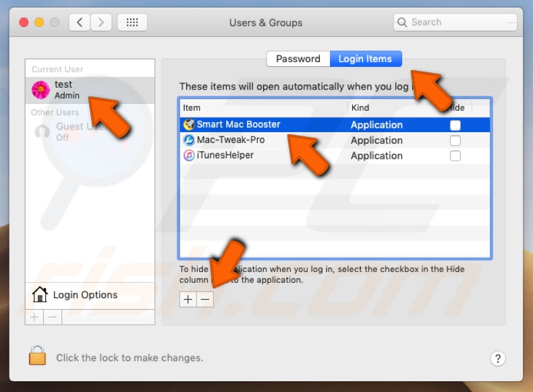Image resolution: width=533 pixels, height=392 pixels.
Task: Click the test user avatar picture
Action: coord(40,90)
